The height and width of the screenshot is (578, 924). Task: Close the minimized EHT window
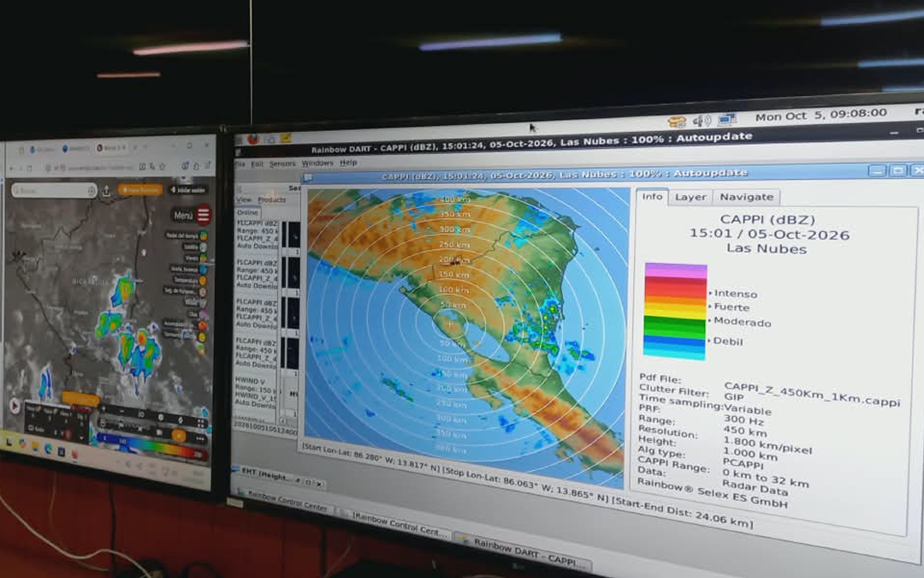point(319,484)
